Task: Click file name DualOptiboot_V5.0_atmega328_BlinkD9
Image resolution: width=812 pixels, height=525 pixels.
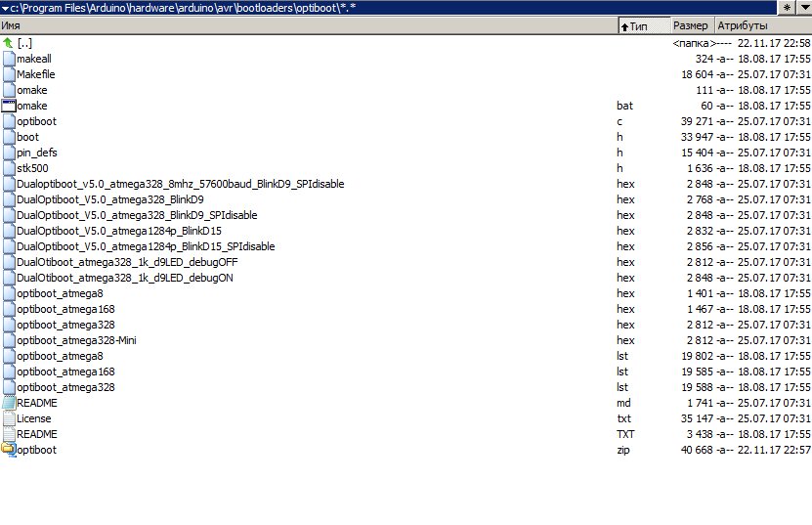Action: tap(110, 199)
